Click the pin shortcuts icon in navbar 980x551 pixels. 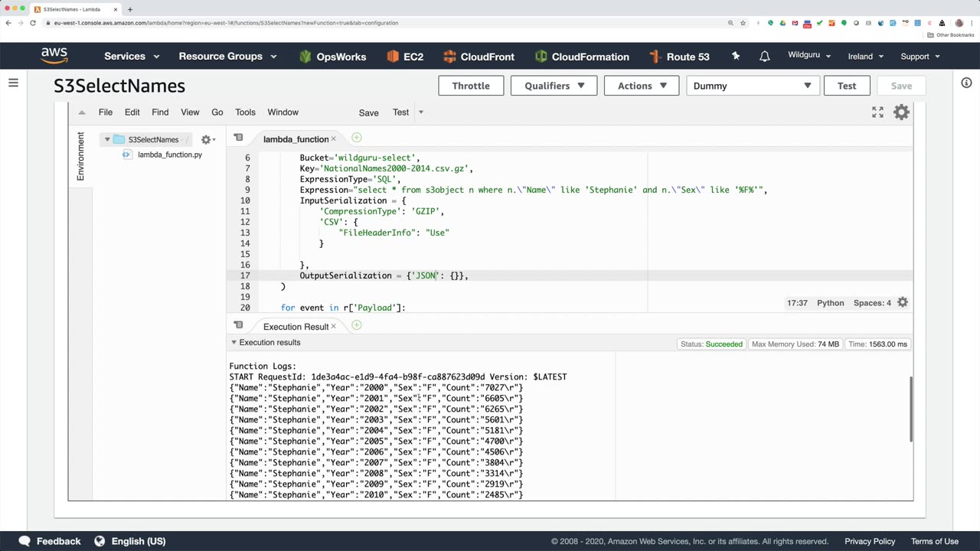pyautogui.click(x=736, y=57)
